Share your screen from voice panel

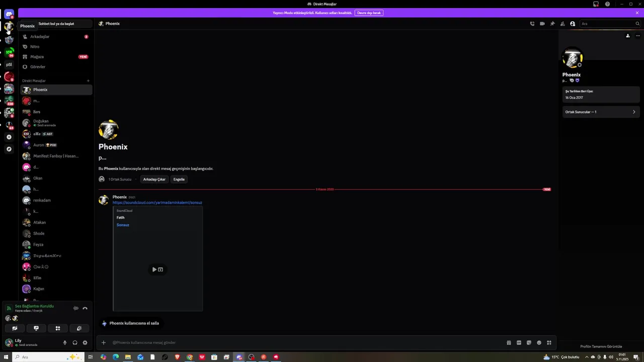click(36, 328)
